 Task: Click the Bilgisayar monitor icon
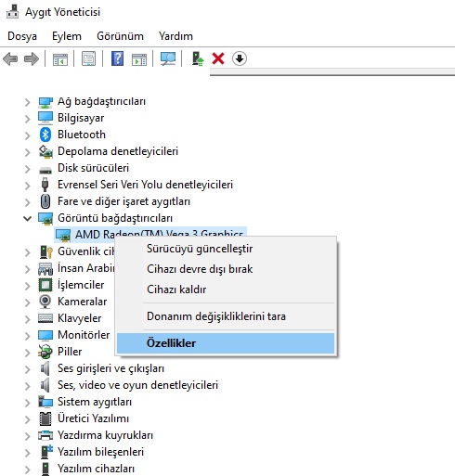click(45, 118)
